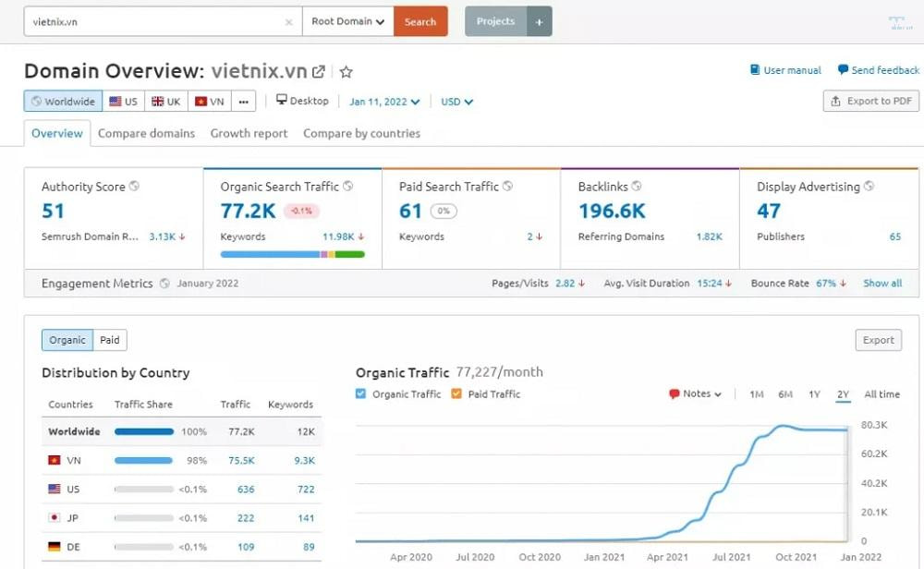
Task: Expand more countries ellipsis button
Action: (243, 102)
